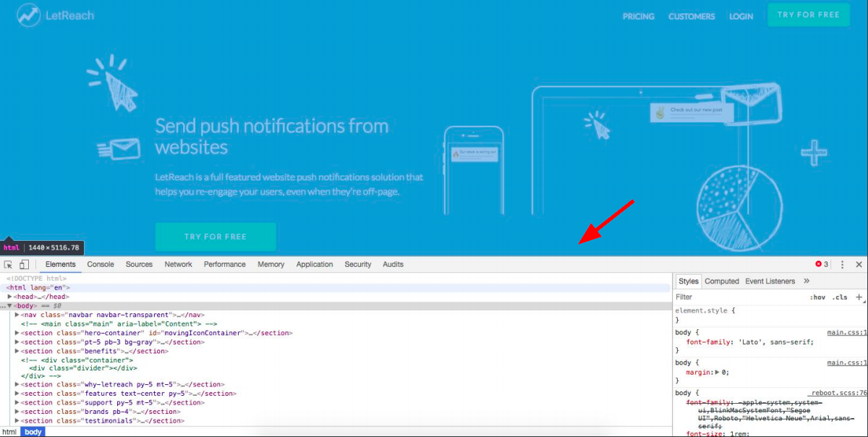Click the margin property name
The image size is (868, 437).
point(697,372)
